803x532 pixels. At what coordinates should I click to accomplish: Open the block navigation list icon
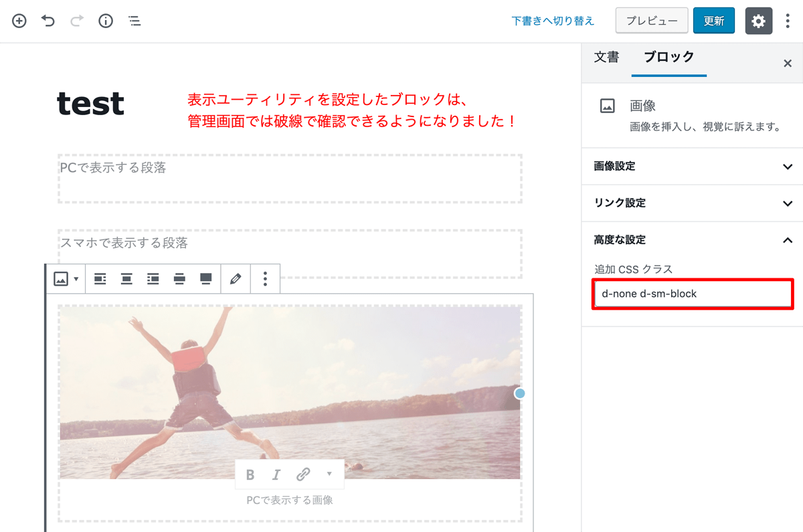pos(135,21)
